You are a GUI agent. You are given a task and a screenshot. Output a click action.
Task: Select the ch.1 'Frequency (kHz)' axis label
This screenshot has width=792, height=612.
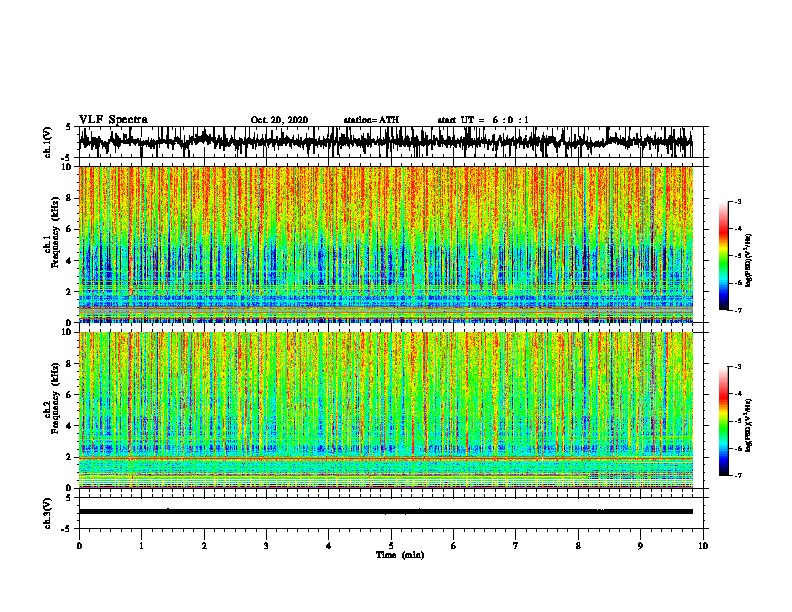pos(55,232)
